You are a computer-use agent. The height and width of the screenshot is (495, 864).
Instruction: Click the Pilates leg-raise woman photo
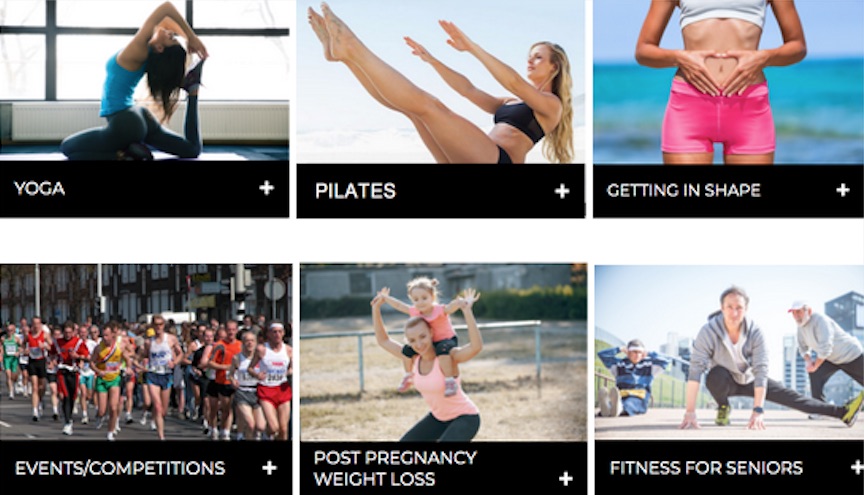pos(440,82)
